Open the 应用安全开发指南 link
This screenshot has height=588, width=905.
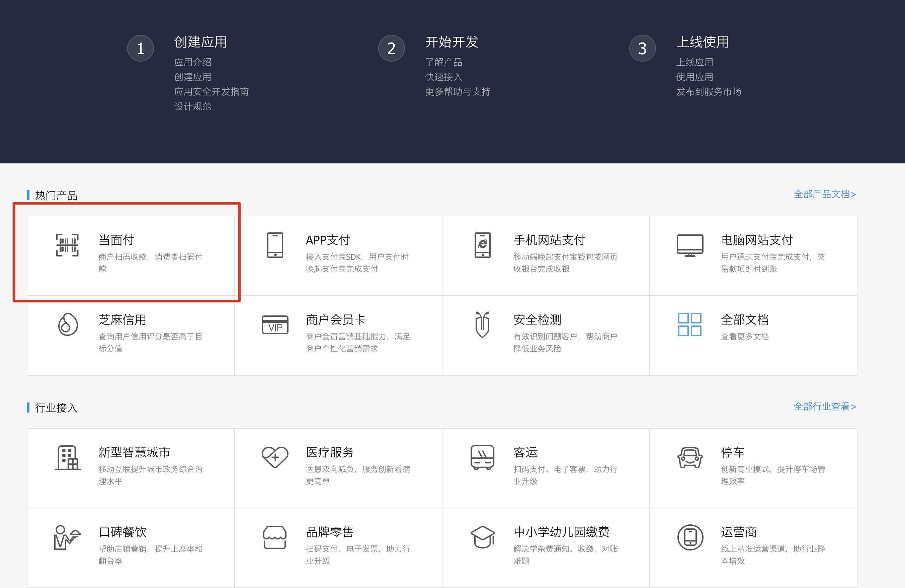pyautogui.click(x=211, y=92)
